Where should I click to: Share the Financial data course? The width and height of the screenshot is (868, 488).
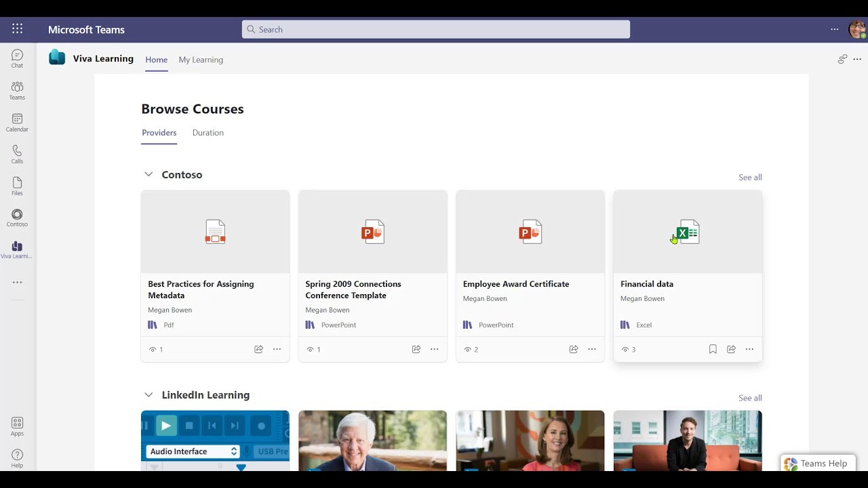click(x=731, y=349)
